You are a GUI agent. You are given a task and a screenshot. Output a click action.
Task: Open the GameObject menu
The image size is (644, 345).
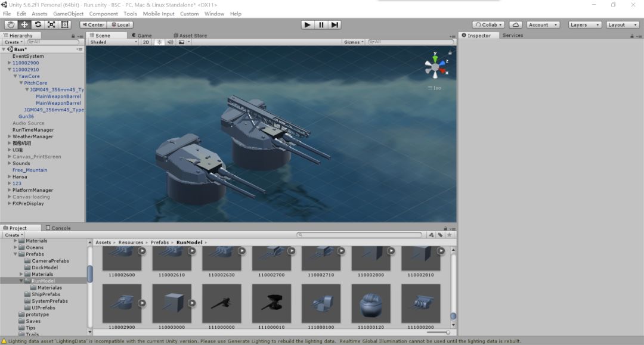coord(68,14)
